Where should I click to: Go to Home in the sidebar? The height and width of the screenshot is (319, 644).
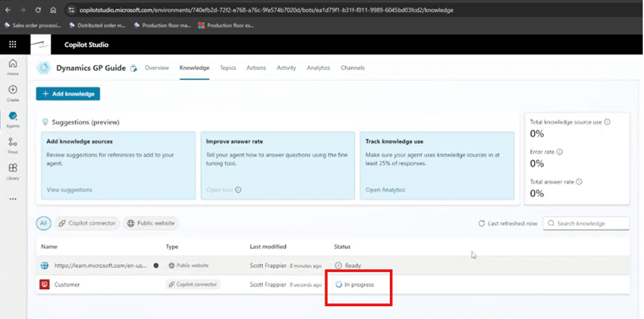pyautogui.click(x=13, y=67)
